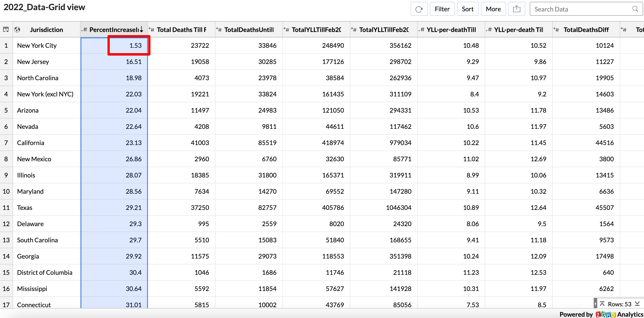Click the export/share icon

click(x=517, y=9)
